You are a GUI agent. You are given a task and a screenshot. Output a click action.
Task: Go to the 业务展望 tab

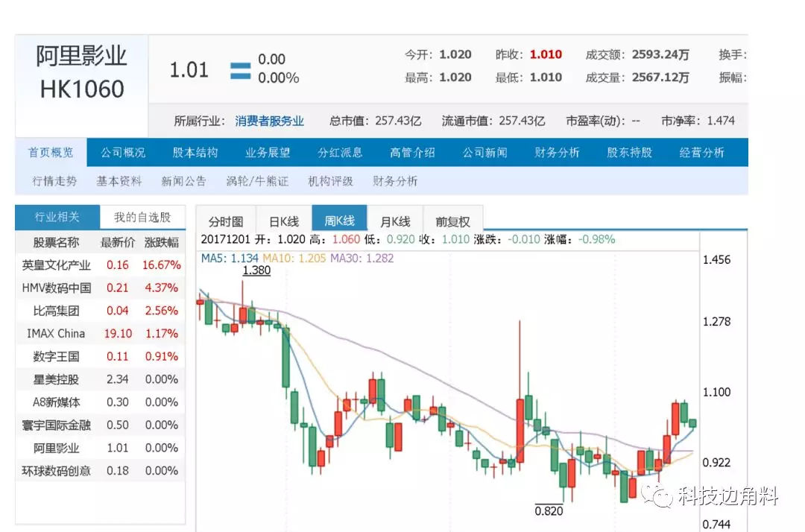pyautogui.click(x=268, y=152)
